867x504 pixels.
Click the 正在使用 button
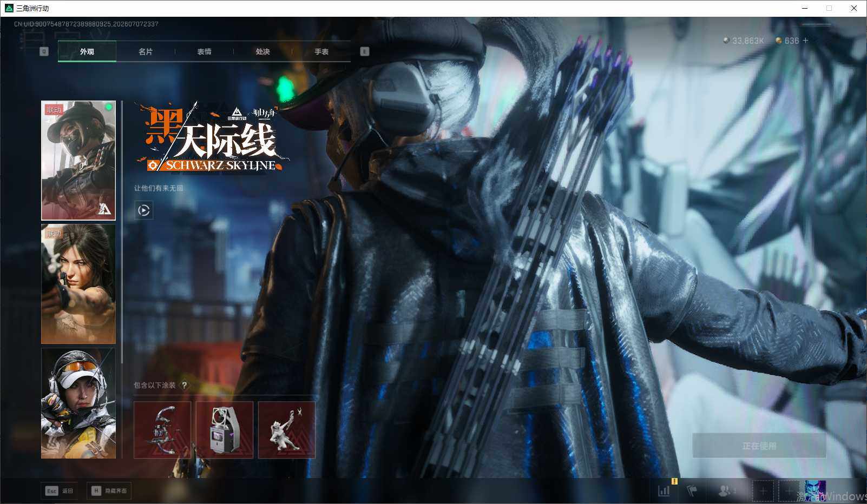[759, 446]
